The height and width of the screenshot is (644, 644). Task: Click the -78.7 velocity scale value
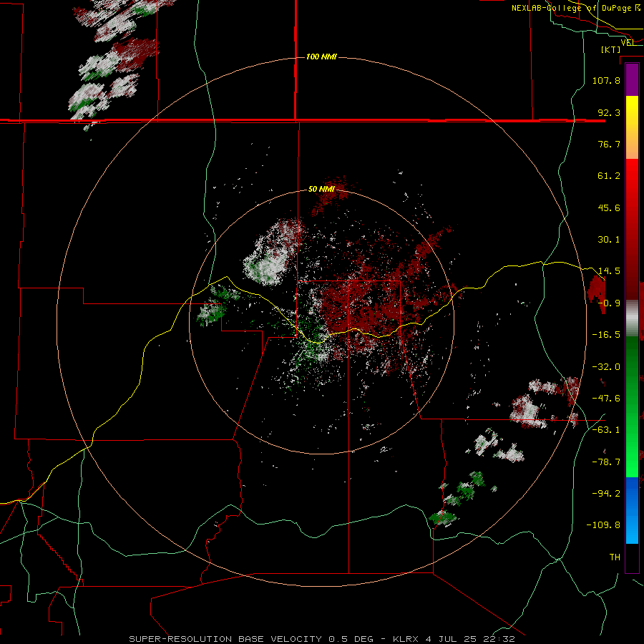tap(606, 462)
